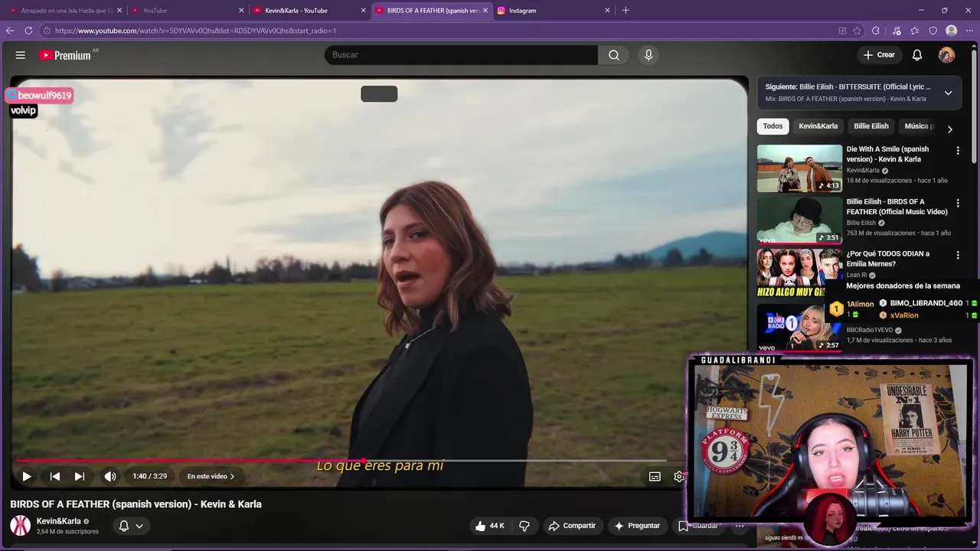This screenshot has height=551, width=980.
Task: Skip to previous video in mix
Action: tap(55, 476)
